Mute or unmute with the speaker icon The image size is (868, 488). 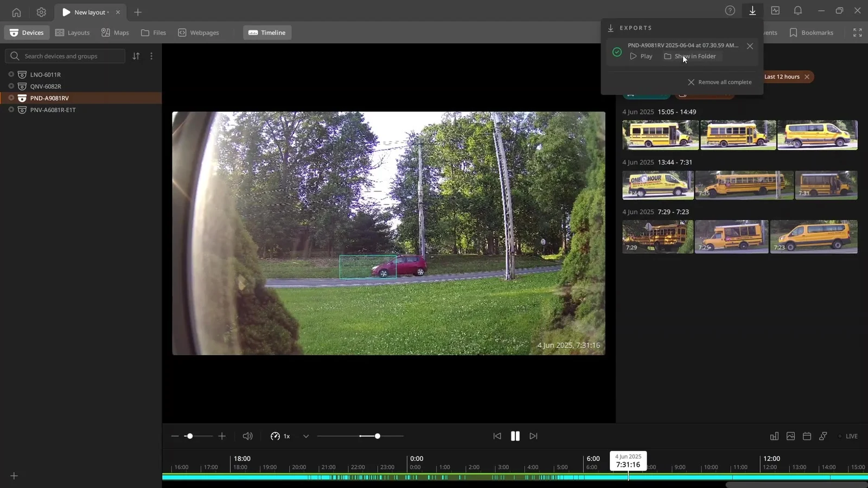248,436
